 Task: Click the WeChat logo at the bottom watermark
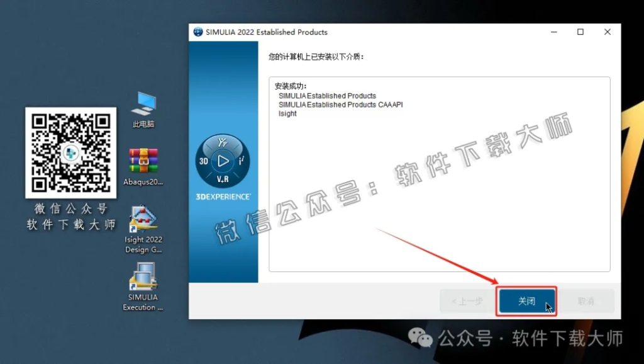420,338
